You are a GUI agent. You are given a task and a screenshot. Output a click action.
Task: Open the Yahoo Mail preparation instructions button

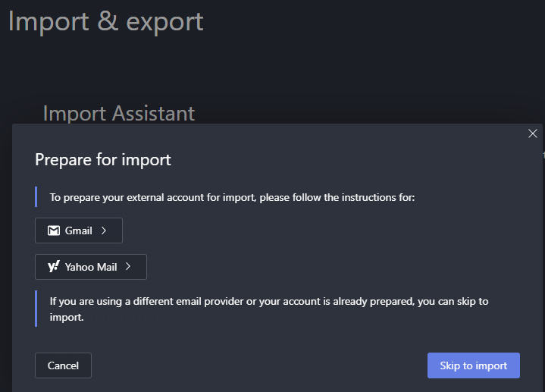point(91,267)
